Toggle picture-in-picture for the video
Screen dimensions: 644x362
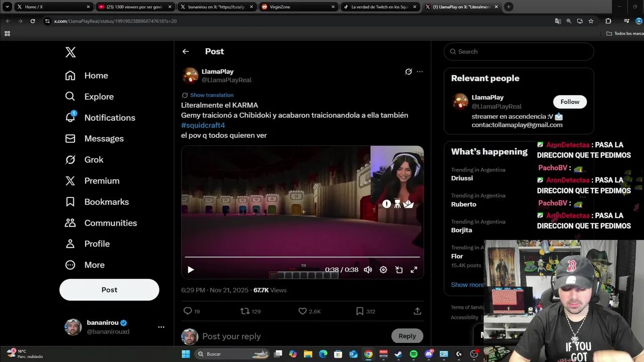coord(399,270)
